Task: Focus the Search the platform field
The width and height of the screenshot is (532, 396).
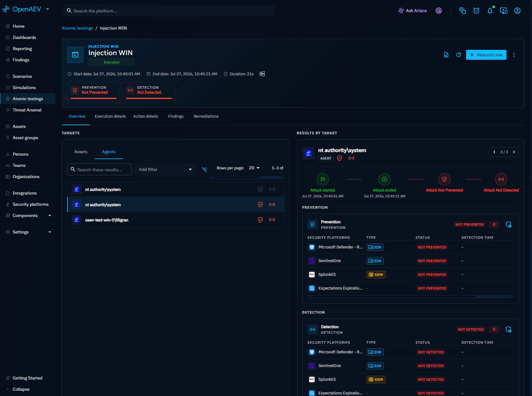Action: pyautogui.click(x=169, y=11)
